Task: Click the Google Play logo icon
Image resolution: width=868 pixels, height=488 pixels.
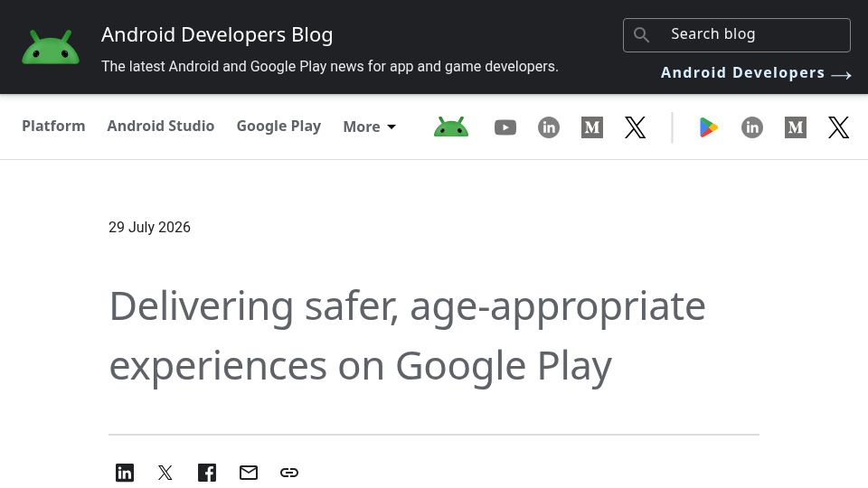Action: coord(709,127)
